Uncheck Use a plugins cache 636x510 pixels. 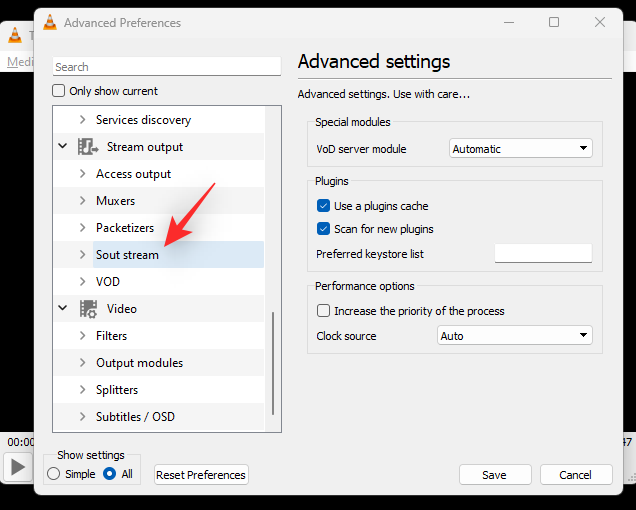pos(323,206)
